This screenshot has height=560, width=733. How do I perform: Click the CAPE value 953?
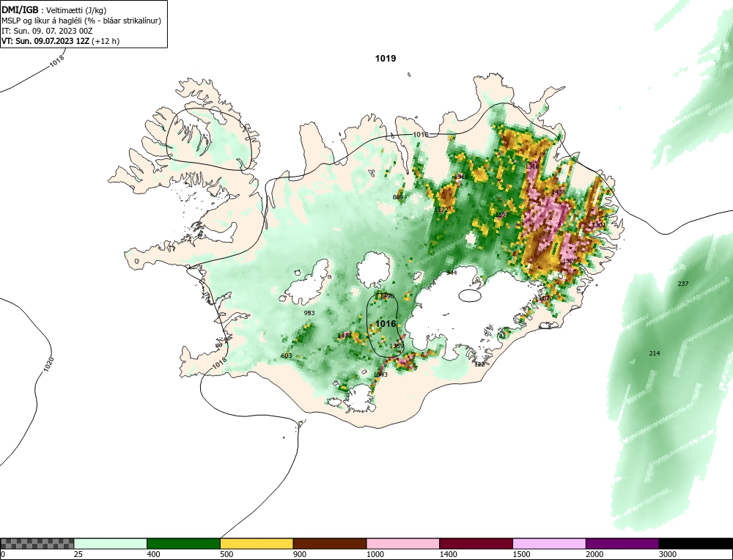309,313
